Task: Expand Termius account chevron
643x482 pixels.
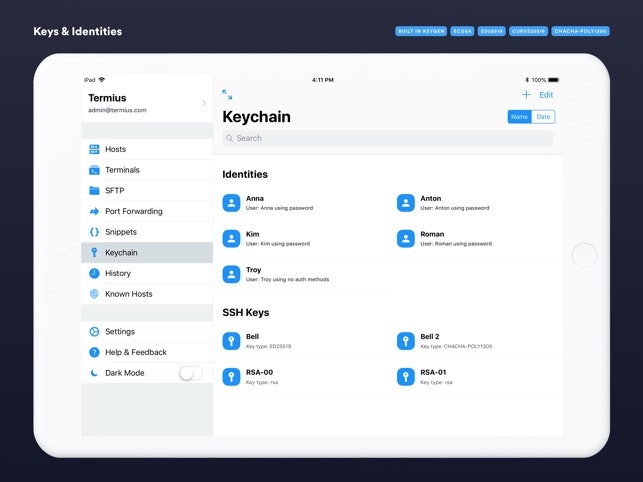Action: [204, 103]
